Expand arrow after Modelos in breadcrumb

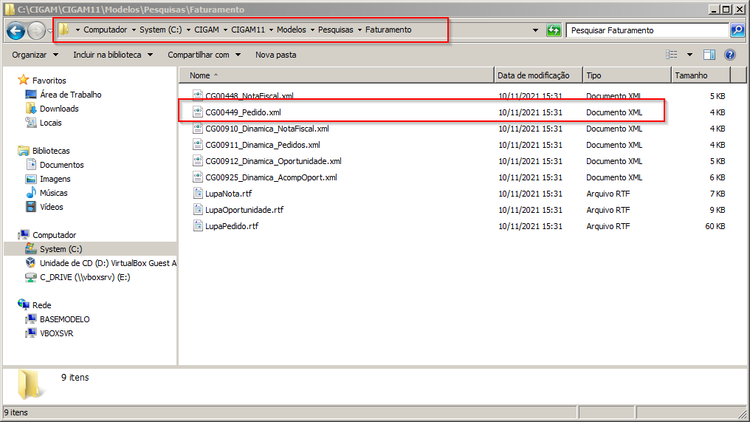click(312, 30)
